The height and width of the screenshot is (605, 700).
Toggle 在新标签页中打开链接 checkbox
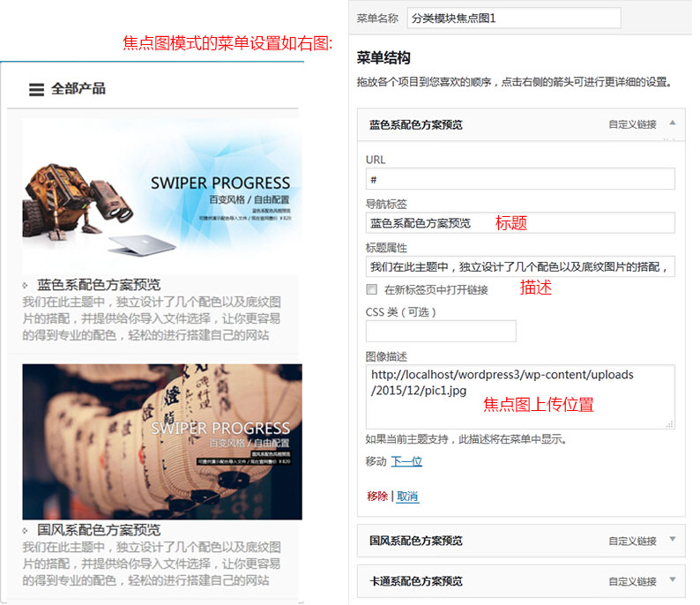coord(371,289)
